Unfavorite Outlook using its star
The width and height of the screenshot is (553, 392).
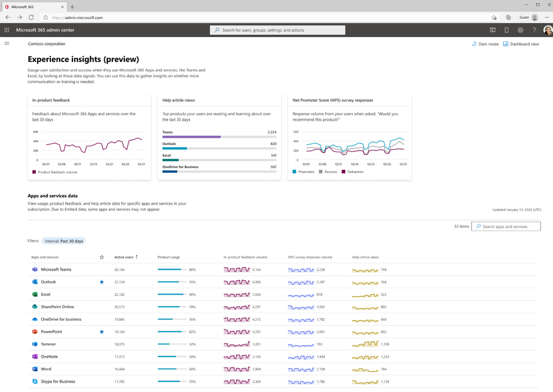coord(101,282)
